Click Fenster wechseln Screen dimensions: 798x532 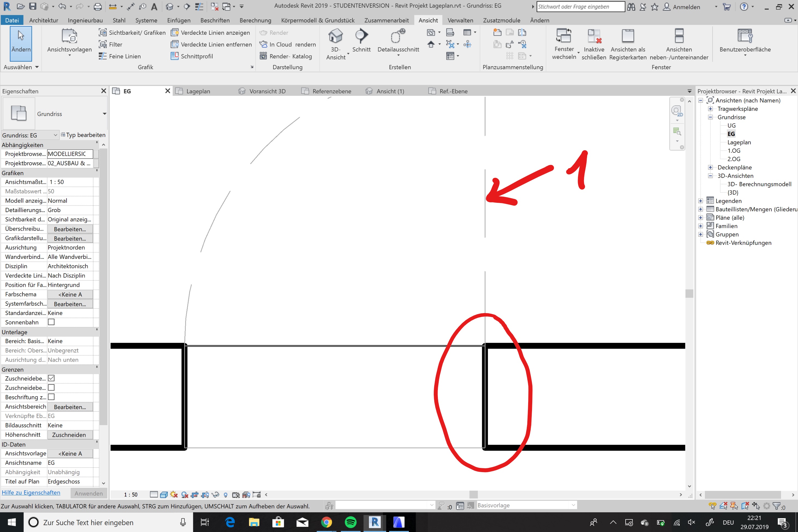click(x=564, y=44)
